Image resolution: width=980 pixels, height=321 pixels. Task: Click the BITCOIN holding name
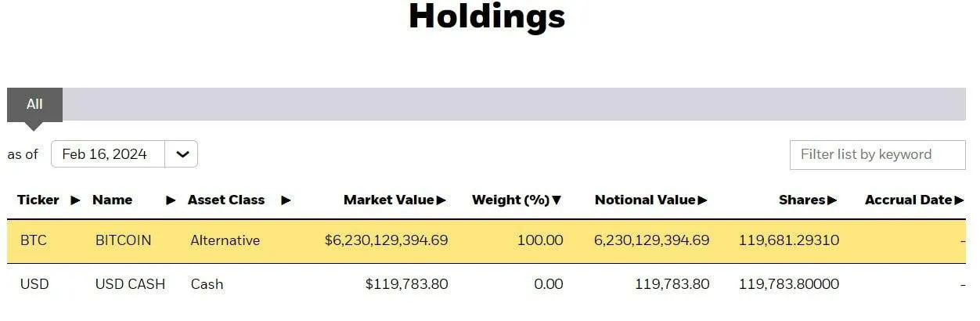123,240
